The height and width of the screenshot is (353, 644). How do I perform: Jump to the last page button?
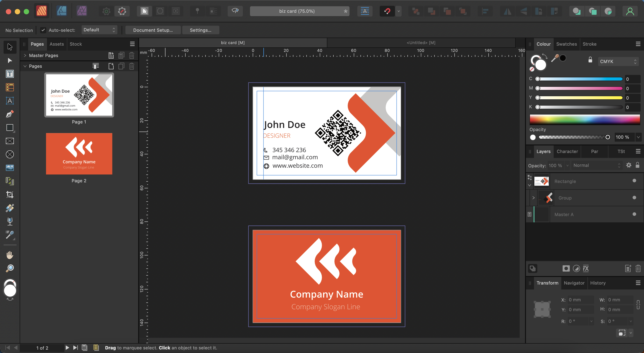pyautogui.click(x=76, y=348)
